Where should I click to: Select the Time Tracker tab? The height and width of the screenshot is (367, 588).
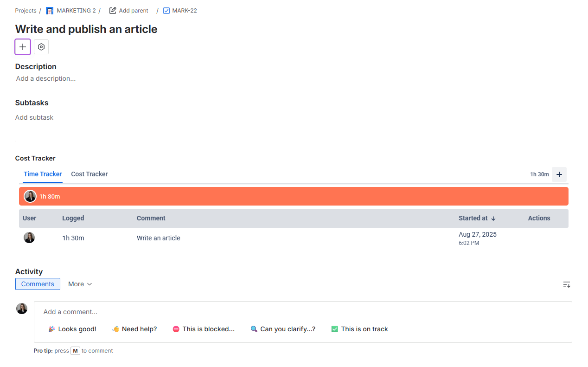tap(43, 174)
